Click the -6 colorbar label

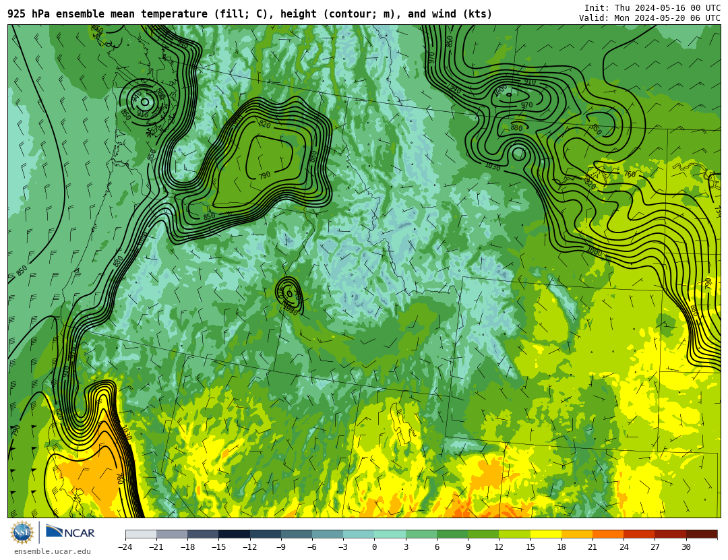tap(312, 547)
